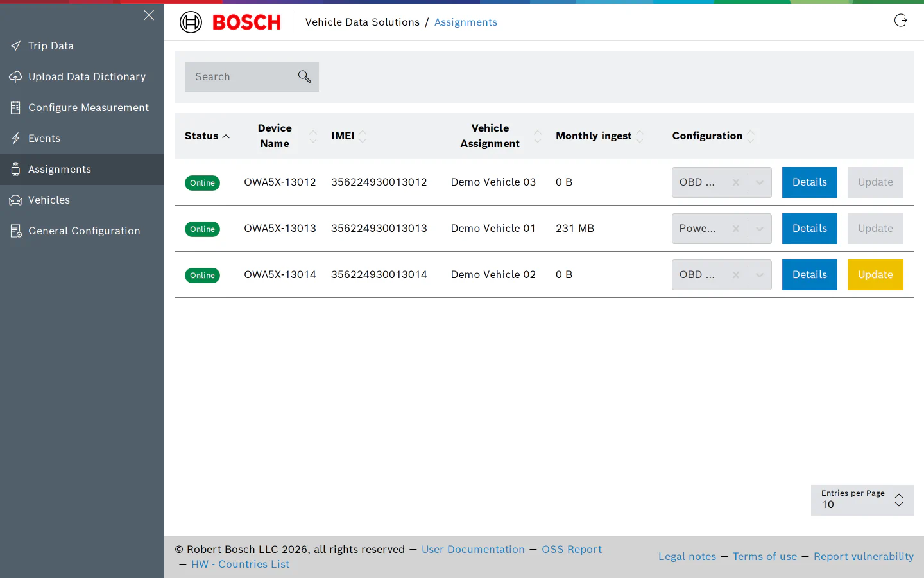The width and height of the screenshot is (924, 578).
Task: Open Entries per Page dropdown
Action: point(862,500)
